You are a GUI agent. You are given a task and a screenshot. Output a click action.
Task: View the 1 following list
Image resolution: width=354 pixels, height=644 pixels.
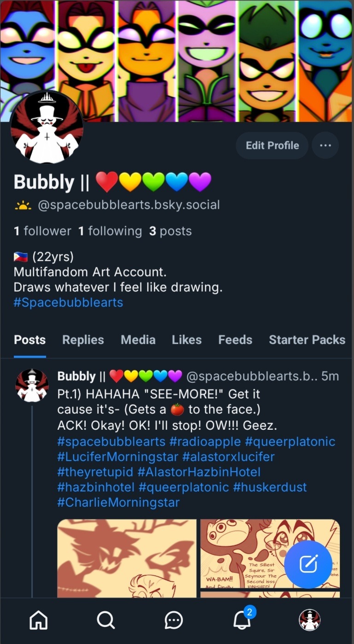pyautogui.click(x=110, y=231)
